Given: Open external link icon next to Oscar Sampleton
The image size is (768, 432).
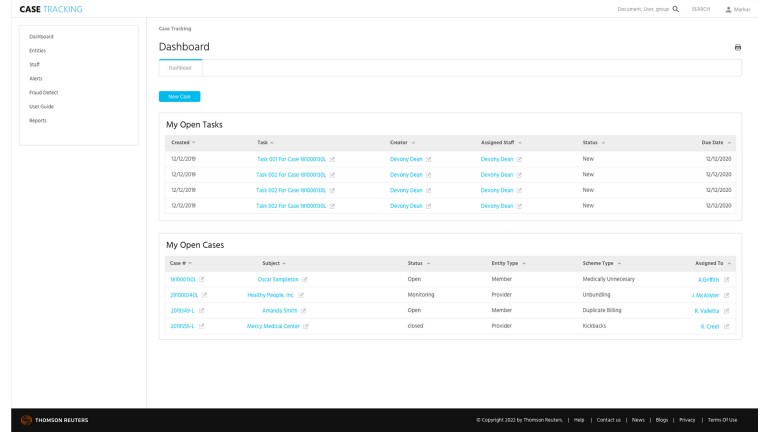Looking at the screenshot, I should coord(305,279).
